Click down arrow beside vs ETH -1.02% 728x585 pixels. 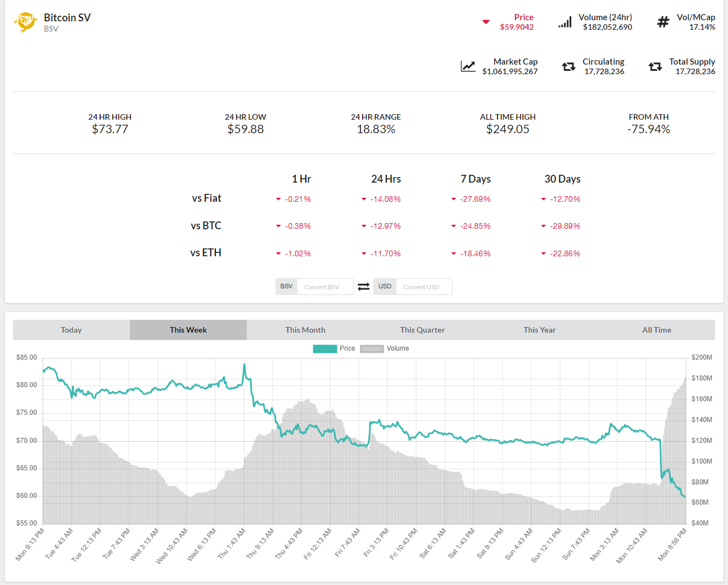pos(278,253)
